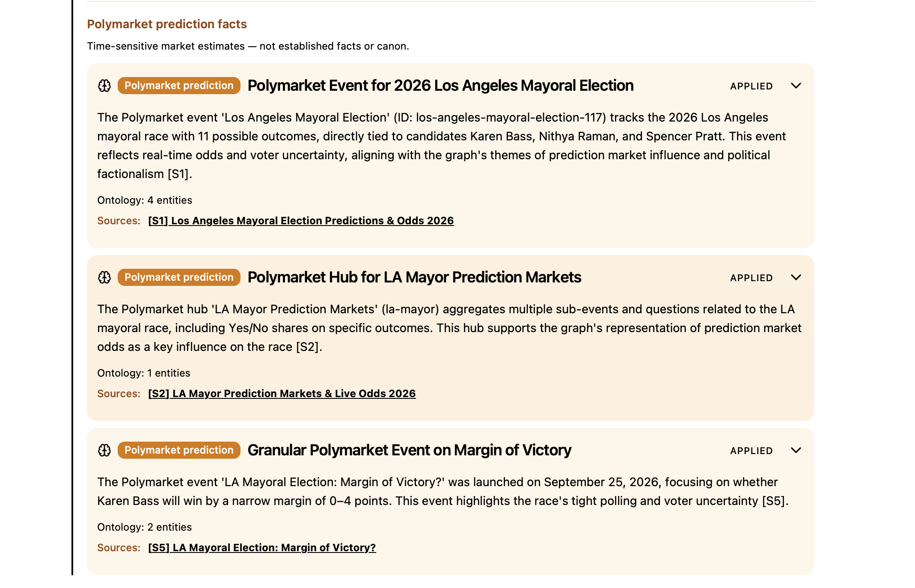Click Polymarket prediction badge on Margin of Victory card
The image size is (915, 588).
[x=179, y=450]
